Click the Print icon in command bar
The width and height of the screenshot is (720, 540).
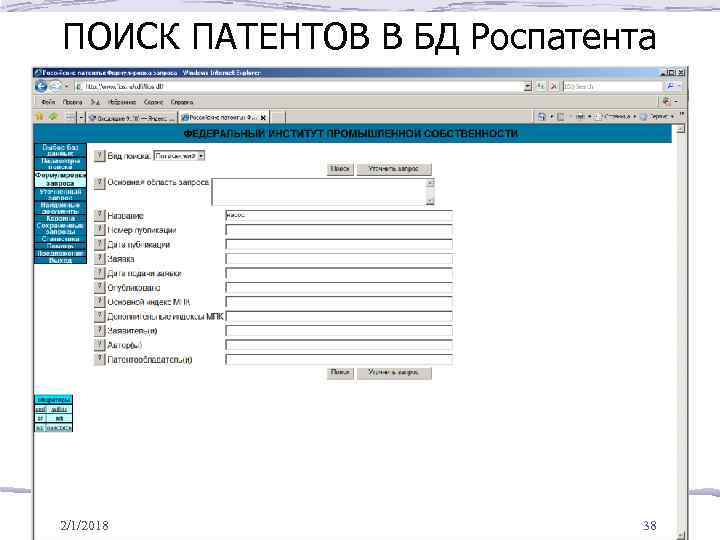(x=580, y=117)
